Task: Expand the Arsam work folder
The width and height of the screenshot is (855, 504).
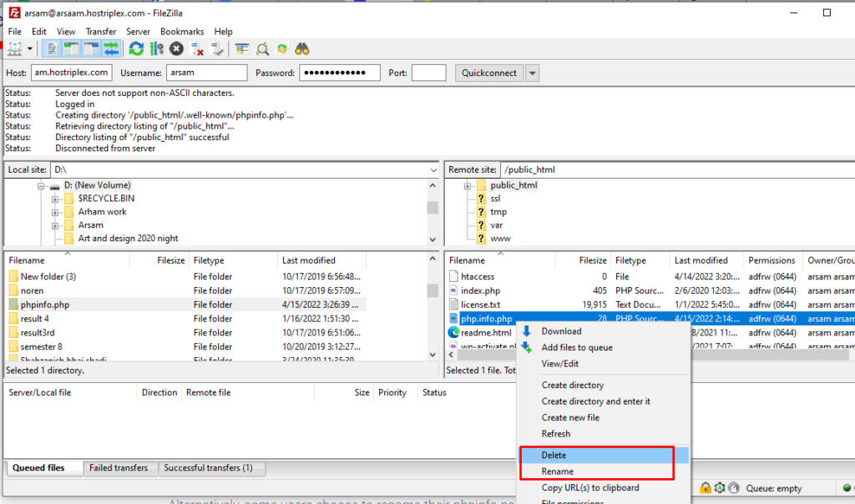Action: pyautogui.click(x=56, y=211)
